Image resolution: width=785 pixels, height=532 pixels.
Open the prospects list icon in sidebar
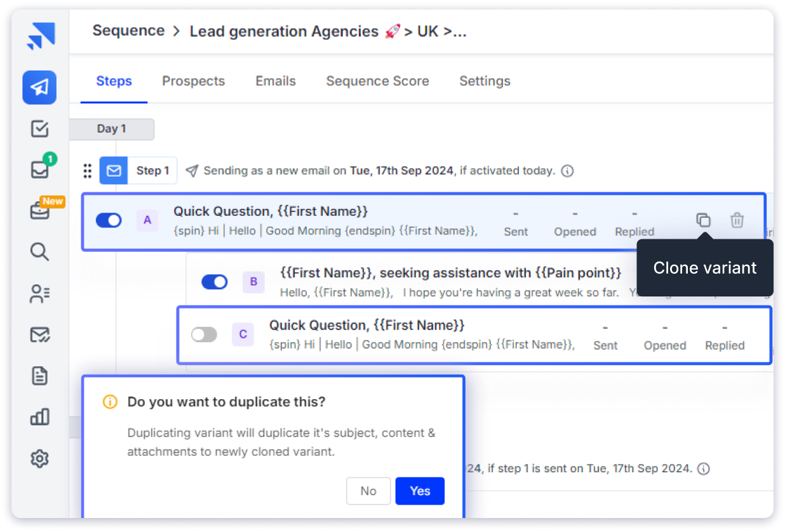39,293
